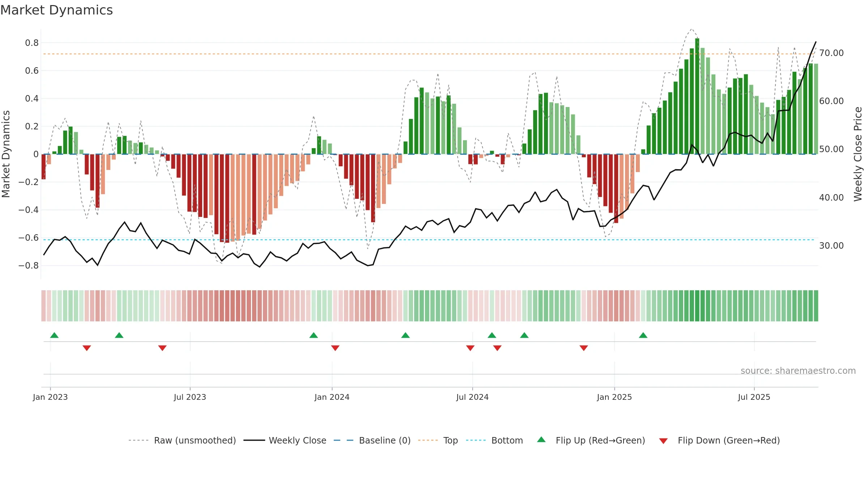This screenshot has width=868, height=488.
Task: Click the Jul 2024 x-axis label
Action: (472, 397)
